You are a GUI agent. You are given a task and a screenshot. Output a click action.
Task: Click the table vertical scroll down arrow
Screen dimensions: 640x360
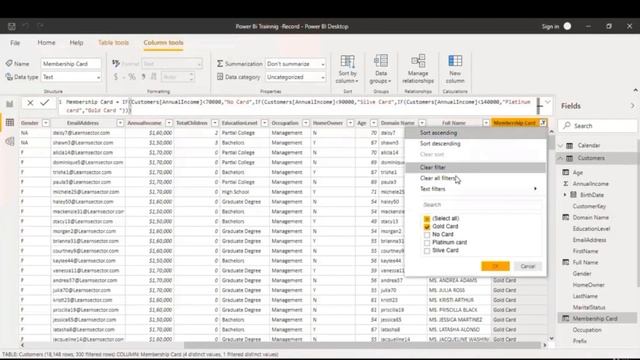click(x=551, y=338)
